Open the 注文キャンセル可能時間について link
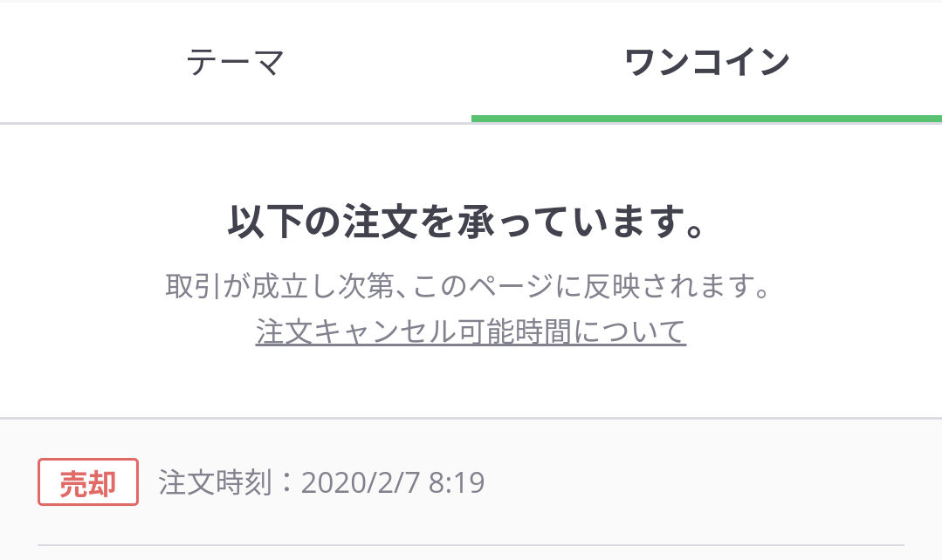 [x=471, y=331]
